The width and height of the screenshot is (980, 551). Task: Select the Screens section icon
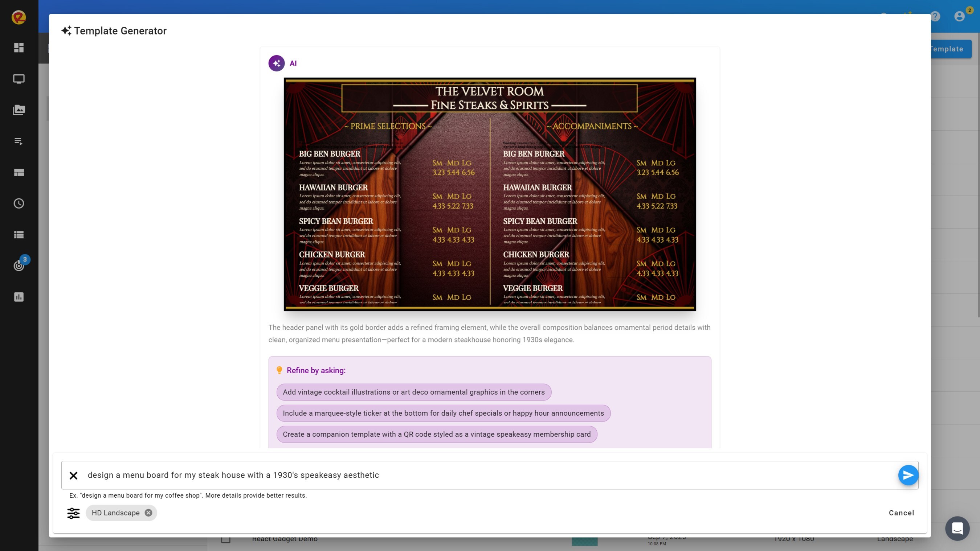click(19, 79)
